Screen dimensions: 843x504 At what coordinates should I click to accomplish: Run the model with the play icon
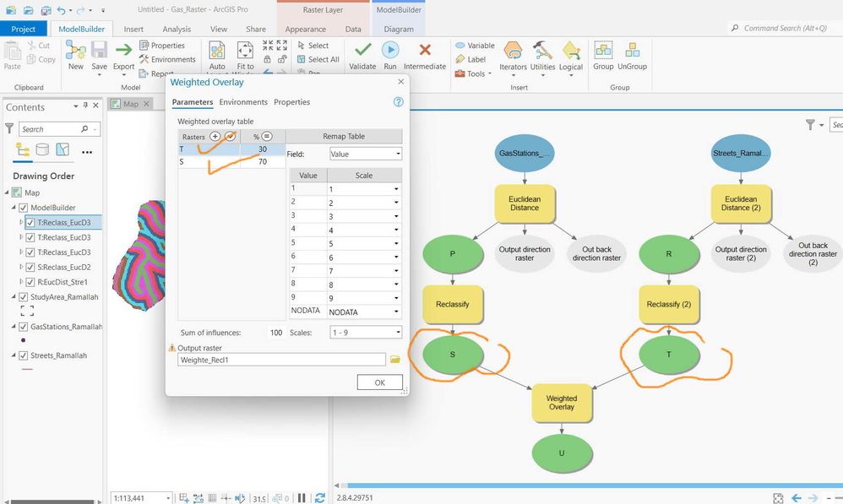point(390,50)
